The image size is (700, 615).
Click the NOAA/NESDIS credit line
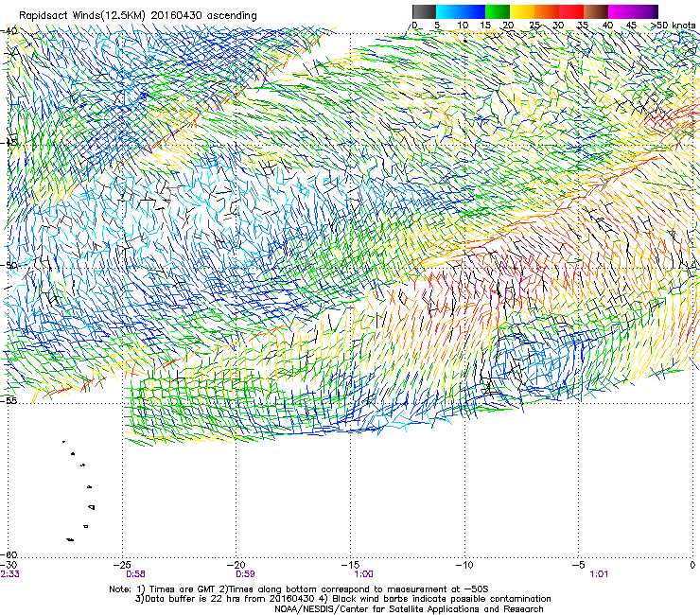[409, 609]
